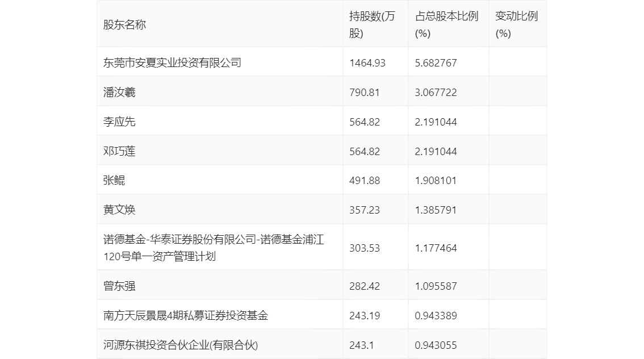
Task: Click the 持股数(万股) column header
Action: (x=372, y=24)
